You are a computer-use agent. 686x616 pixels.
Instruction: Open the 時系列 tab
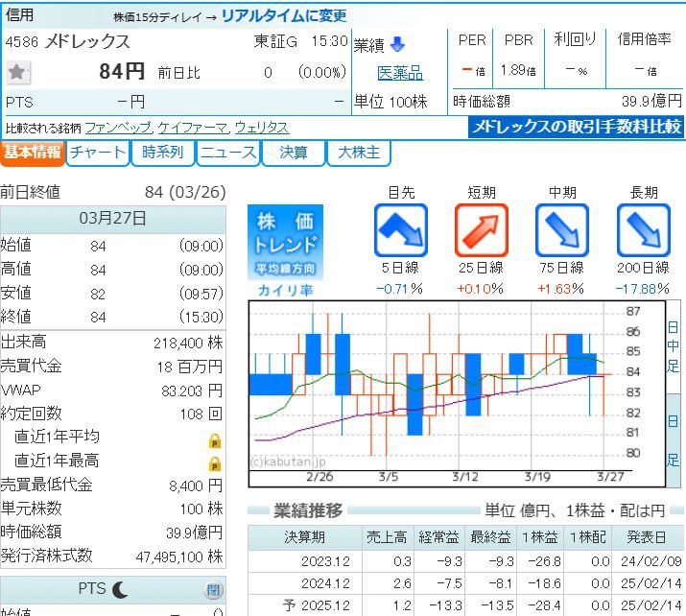pos(163,153)
